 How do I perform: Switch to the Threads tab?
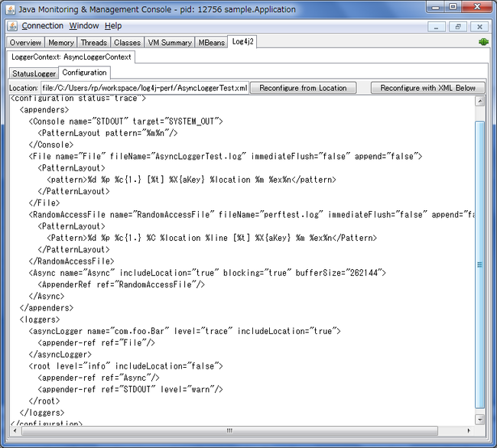(93, 43)
